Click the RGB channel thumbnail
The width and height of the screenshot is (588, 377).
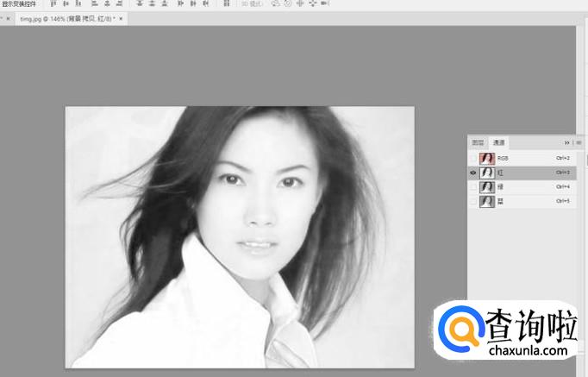[x=487, y=158]
